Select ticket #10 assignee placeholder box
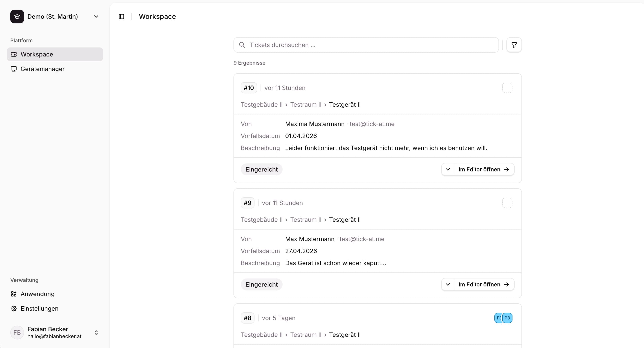The width and height of the screenshot is (644, 348). (x=507, y=88)
